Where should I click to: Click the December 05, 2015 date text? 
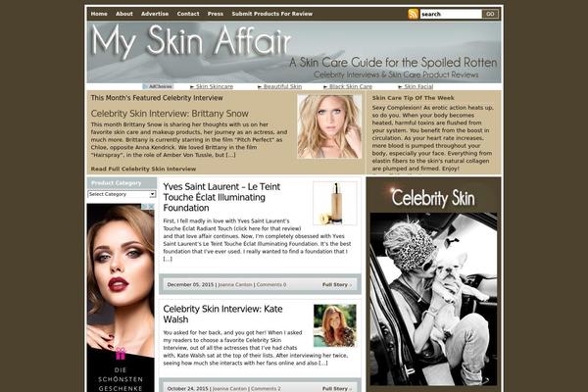point(190,285)
